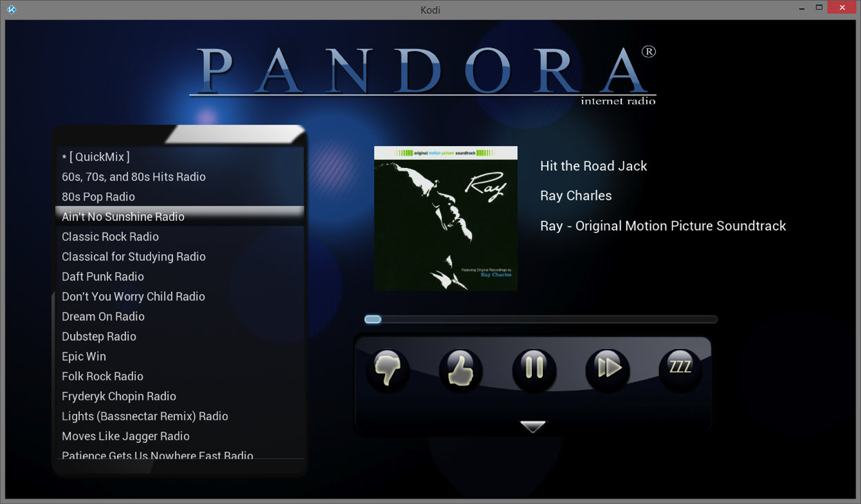Viewport: 861px width, 504px height.
Task: Pause the playing track
Action: click(534, 368)
